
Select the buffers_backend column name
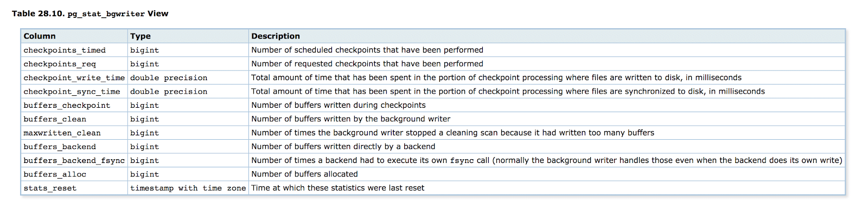(60, 147)
